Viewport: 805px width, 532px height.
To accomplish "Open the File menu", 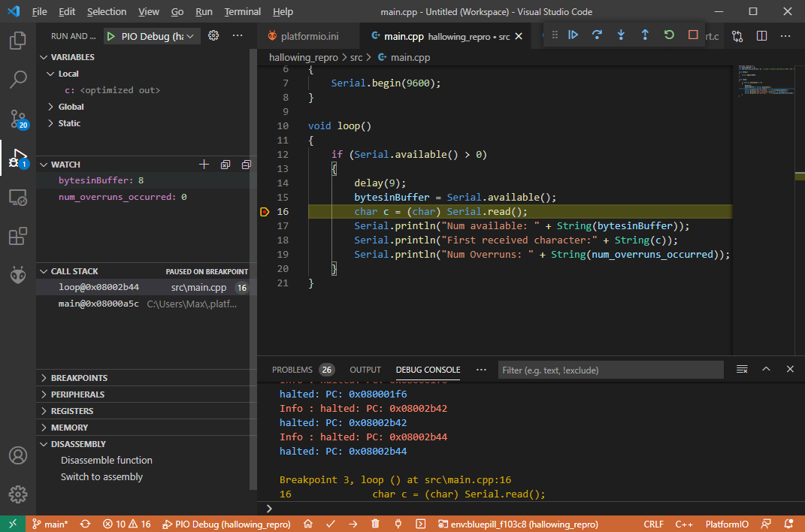I will tap(39, 11).
